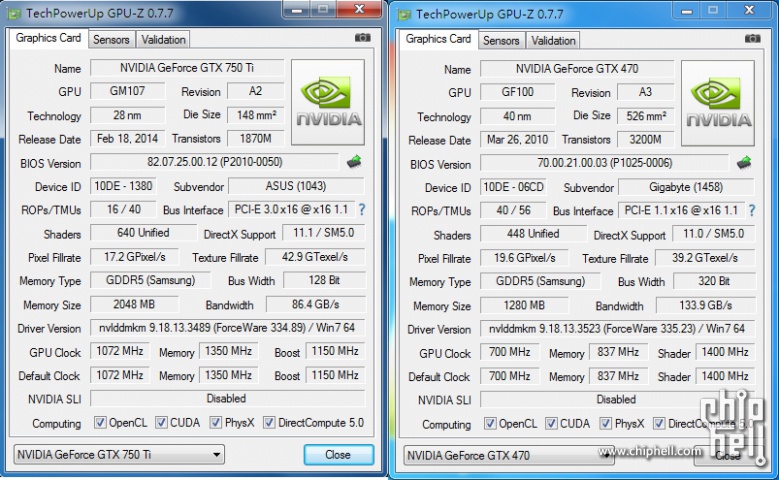779x480 pixels.
Task: Click the ROPs/TMUs value 40 / 56
Action: (x=513, y=211)
